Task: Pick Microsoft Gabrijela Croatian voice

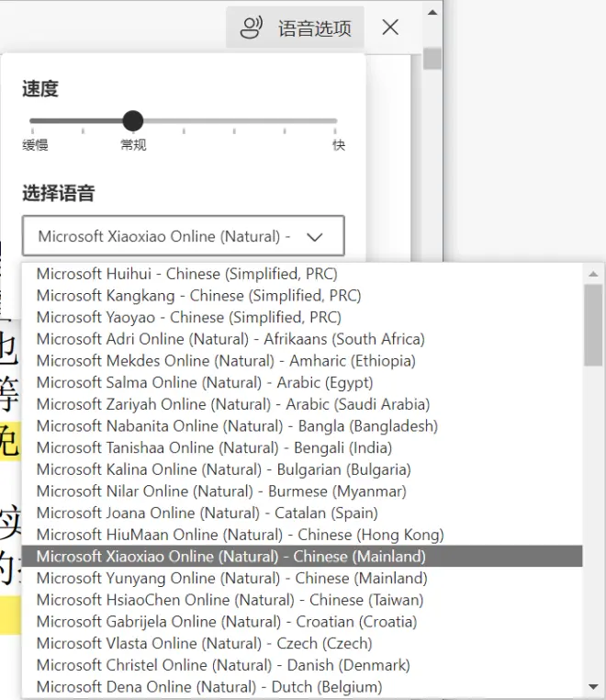Action: [x=302, y=621]
